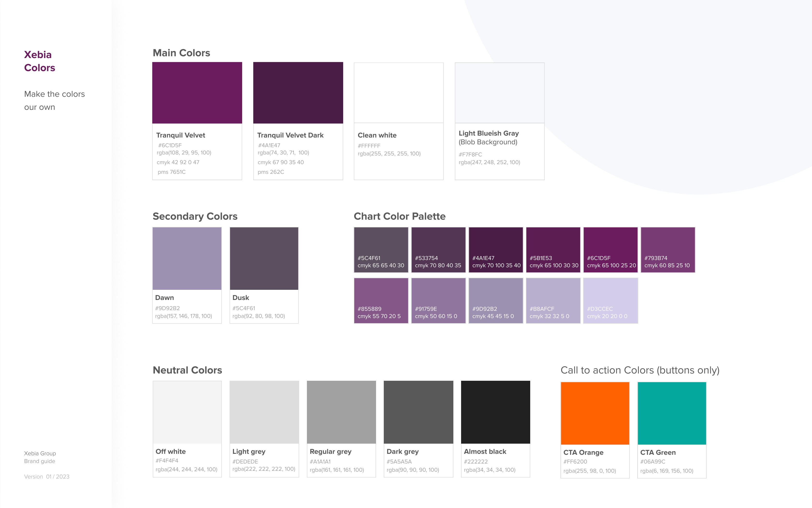Pick the Regular grey neutral color block
Image resolution: width=812 pixels, height=508 pixels.
[x=341, y=412]
